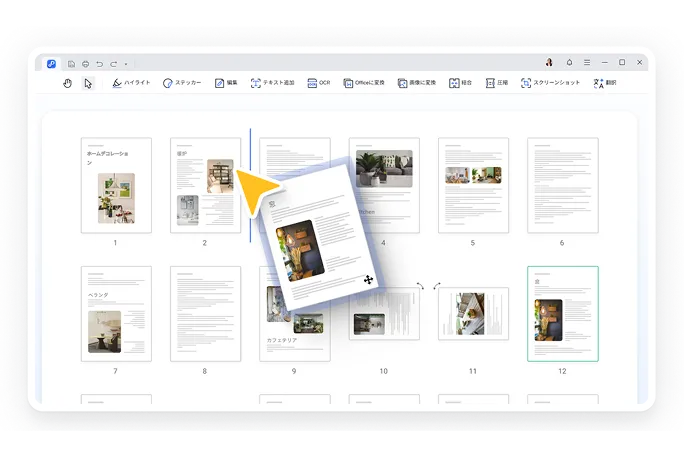Click Officeに変換 convert tool
This screenshot has height=456, width=684.
tap(364, 83)
